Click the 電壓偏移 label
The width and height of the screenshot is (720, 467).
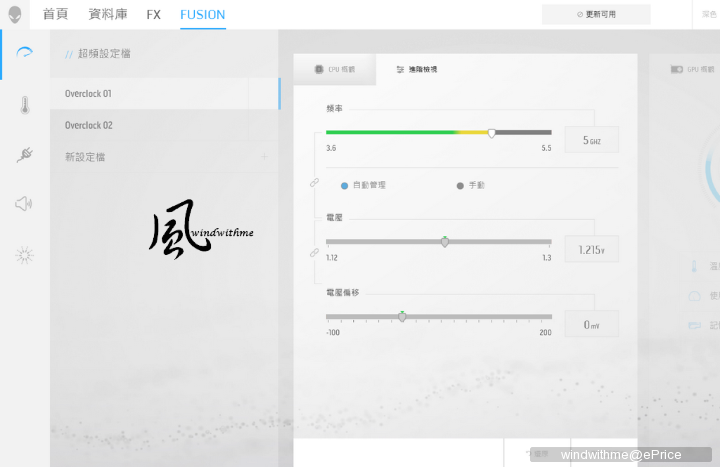coord(343,293)
